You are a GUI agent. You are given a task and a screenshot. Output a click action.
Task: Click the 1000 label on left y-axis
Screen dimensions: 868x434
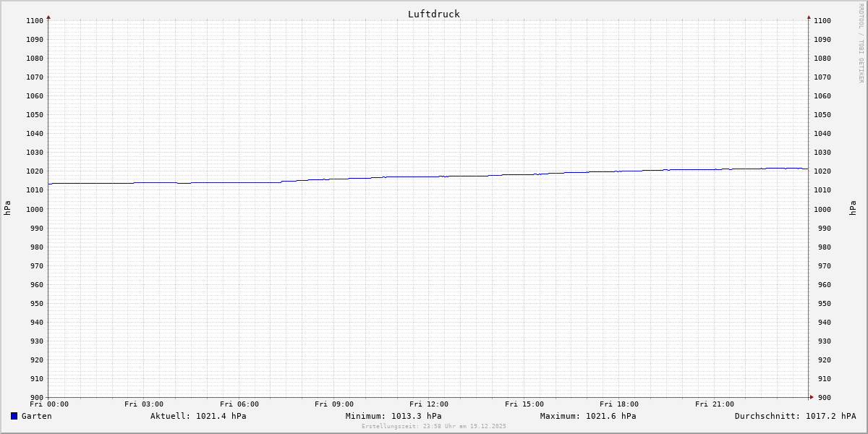coord(35,209)
